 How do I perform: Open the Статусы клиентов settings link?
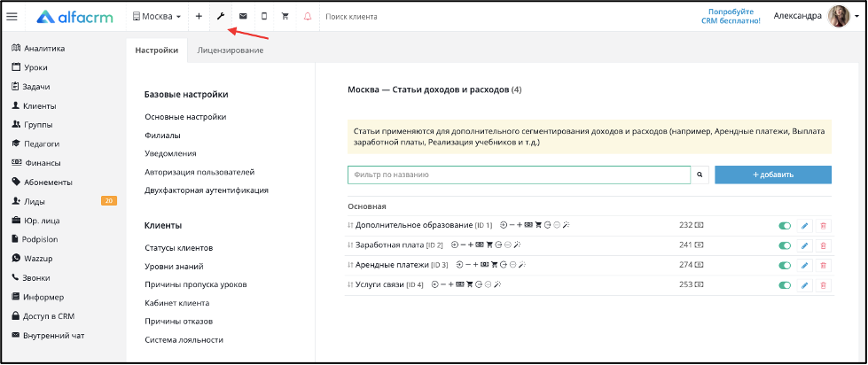click(179, 248)
